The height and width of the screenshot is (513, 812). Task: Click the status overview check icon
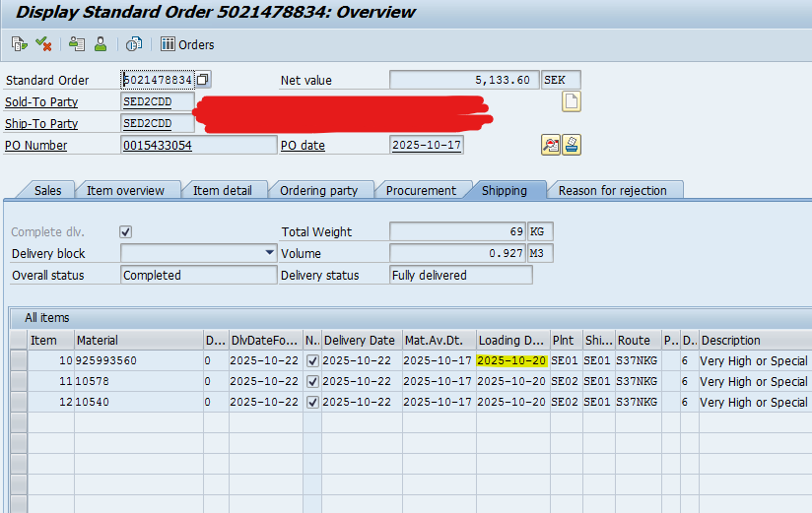click(43, 44)
